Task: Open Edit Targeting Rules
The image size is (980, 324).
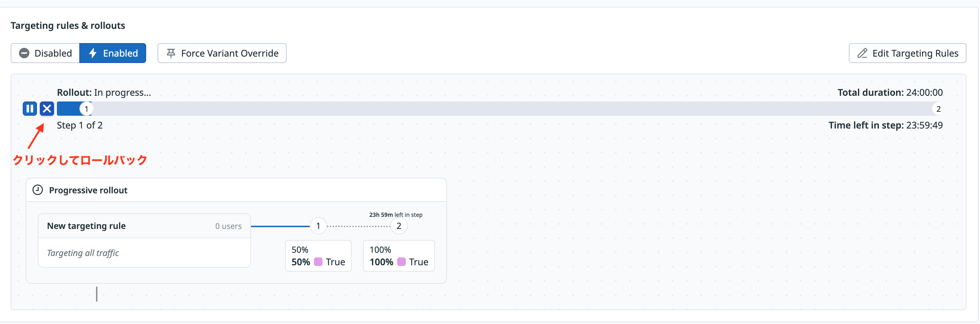Action: (x=907, y=53)
